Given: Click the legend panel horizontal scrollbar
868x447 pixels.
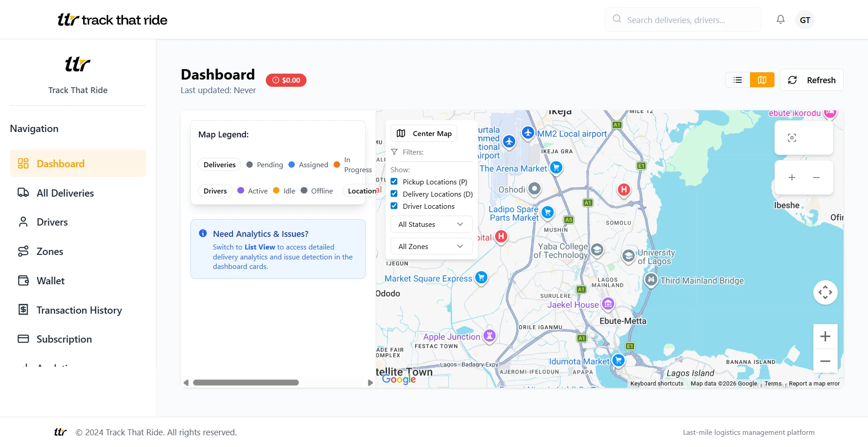Looking at the screenshot, I should [246, 383].
